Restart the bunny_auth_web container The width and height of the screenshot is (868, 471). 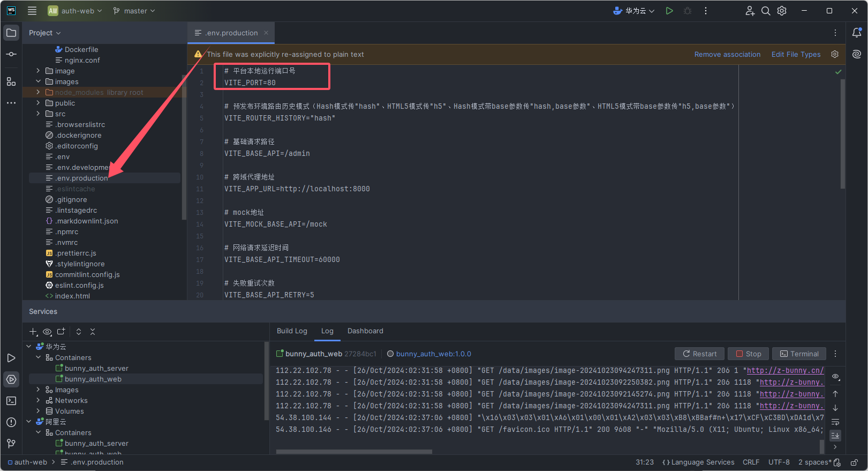pos(700,354)
